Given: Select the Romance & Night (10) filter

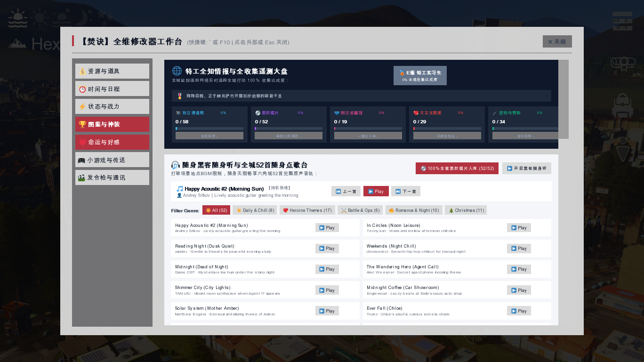Looking at the screenshot, I should point(414,210).
